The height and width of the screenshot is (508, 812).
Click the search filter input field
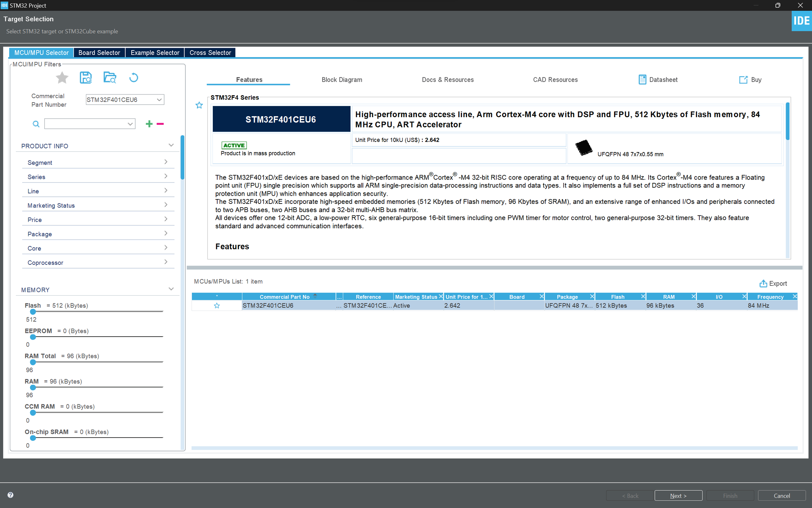click(x=86, y=124)
